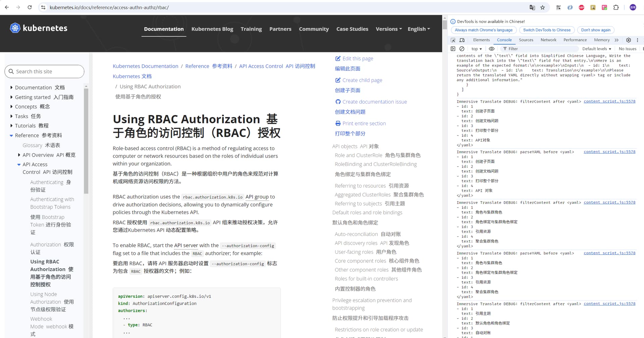Open the Adblock Plus (ABP) extension
The height and width of the screenshot is (338, 644).
(x=582, y=7)
